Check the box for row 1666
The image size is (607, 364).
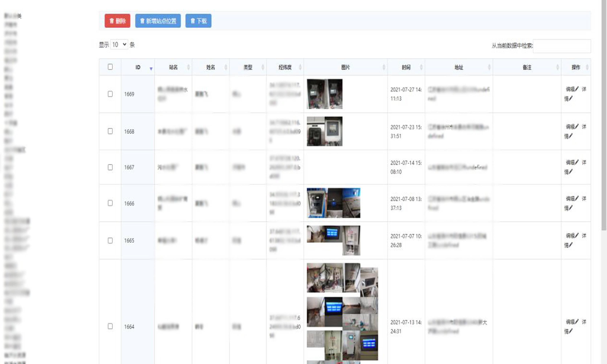pyautogui.click(x=110, y=203)
